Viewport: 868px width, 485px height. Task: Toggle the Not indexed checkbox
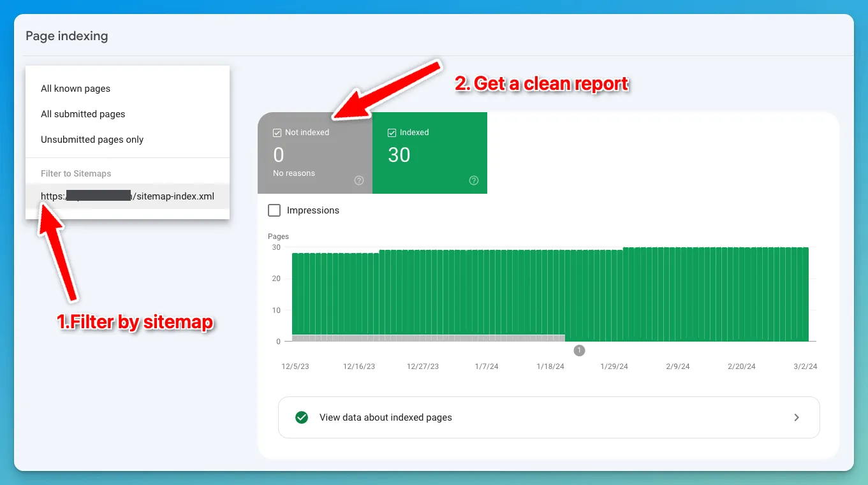click(x=277, y=133)
